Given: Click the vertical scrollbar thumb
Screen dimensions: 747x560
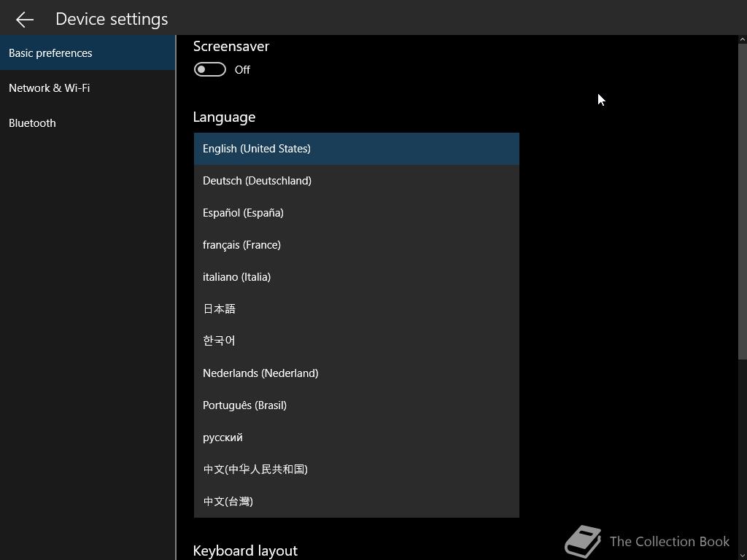Looking at the screenshot, I should [742, 201].
